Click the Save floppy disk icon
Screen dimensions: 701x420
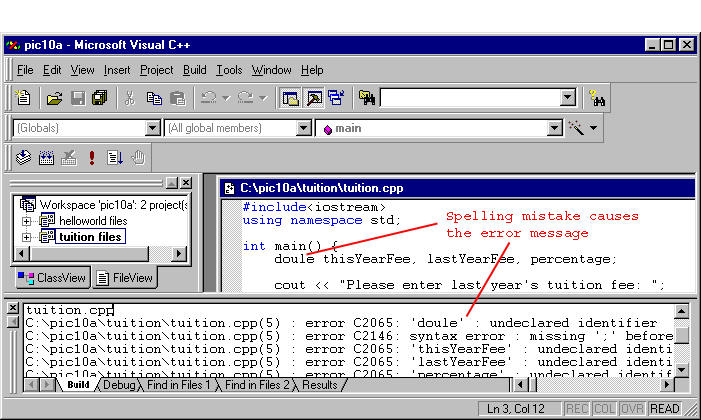click(78, 98)
